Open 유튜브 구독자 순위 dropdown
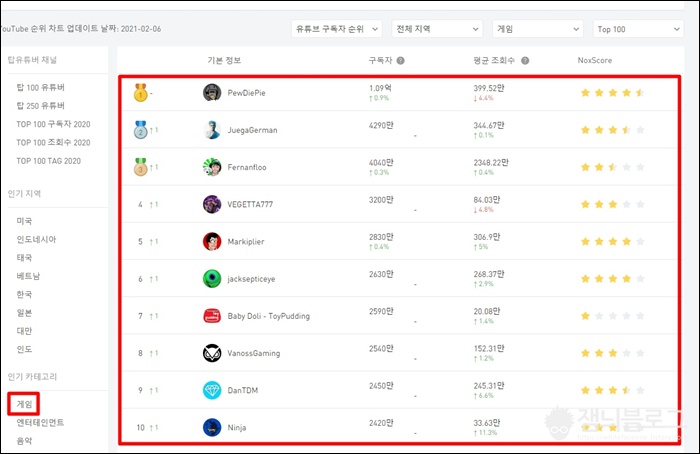Screen dimensions: 700x454 [x=337, y=29]
